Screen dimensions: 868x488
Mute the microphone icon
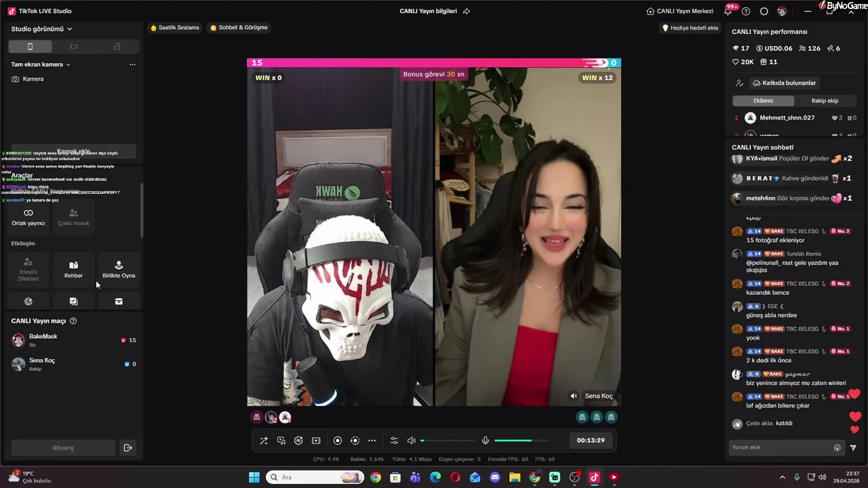[486, 441]
